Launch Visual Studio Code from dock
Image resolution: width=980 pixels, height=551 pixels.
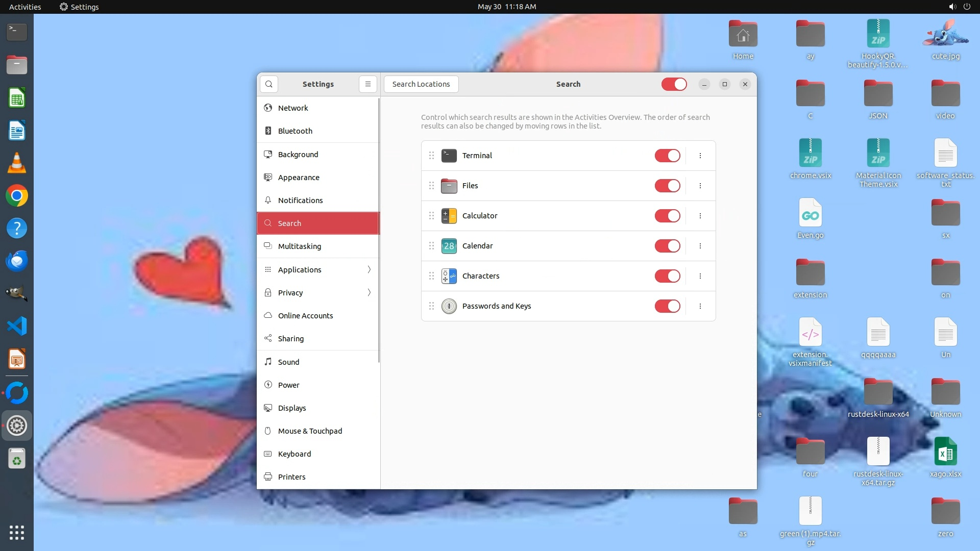pyautogui.click(x=17, y=327)
